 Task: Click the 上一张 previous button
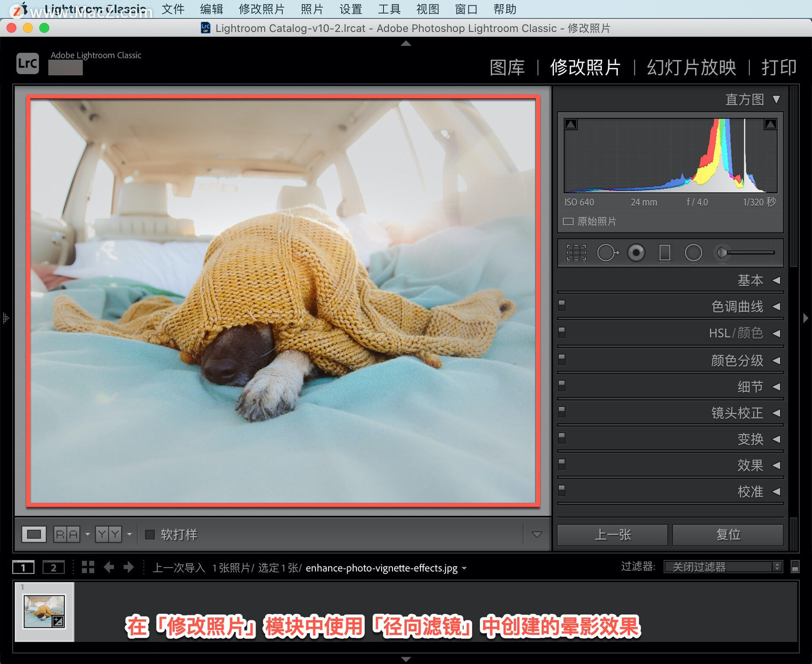612,535
